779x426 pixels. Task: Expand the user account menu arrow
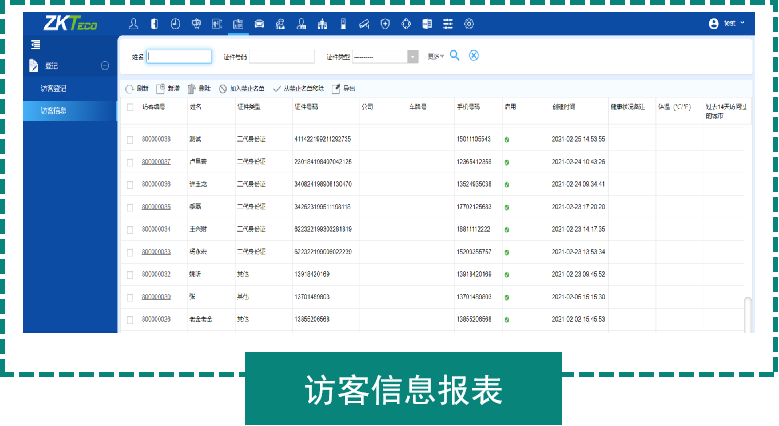(x=742, y=23)
